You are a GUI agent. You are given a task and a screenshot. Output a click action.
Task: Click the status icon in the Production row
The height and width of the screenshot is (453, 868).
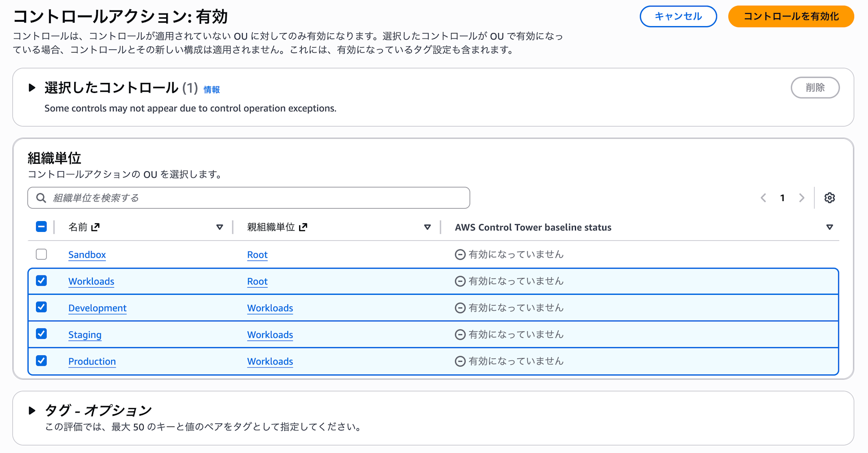tap(460, 361)
